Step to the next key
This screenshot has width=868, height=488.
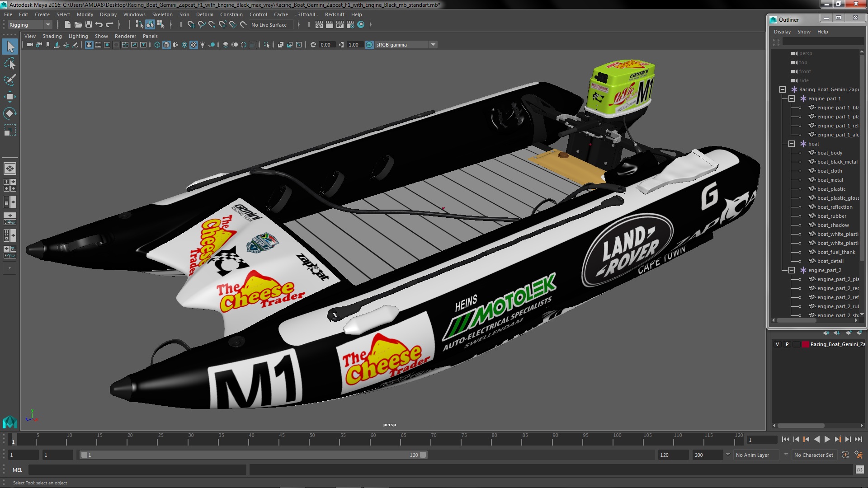(838, 439)
